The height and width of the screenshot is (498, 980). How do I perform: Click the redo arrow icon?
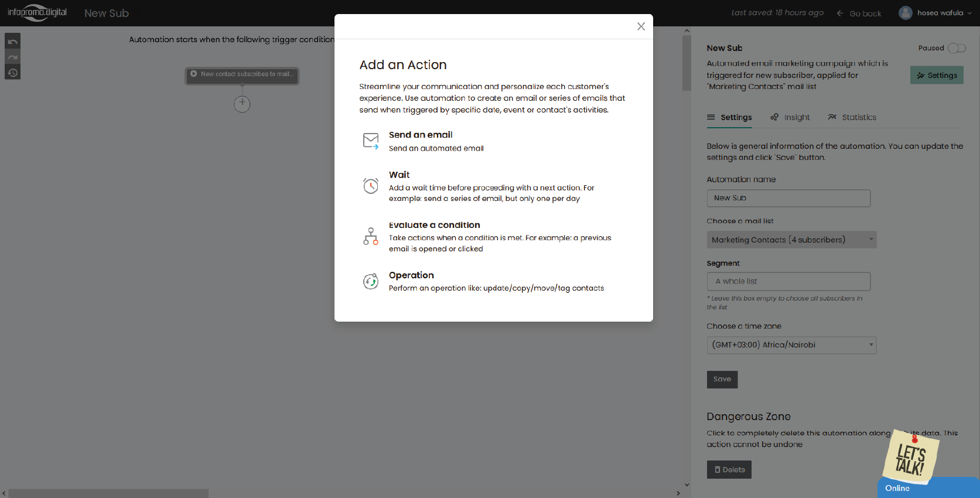[13, 57]
